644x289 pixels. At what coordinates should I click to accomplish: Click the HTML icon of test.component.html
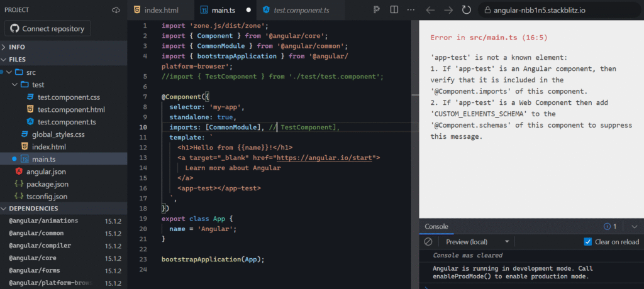pos(30,109)
